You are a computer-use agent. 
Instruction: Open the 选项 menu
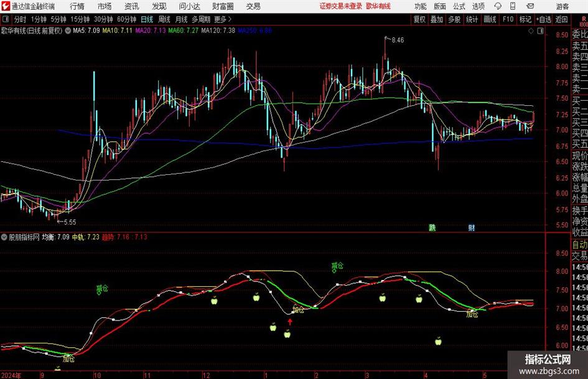[478, 6]
